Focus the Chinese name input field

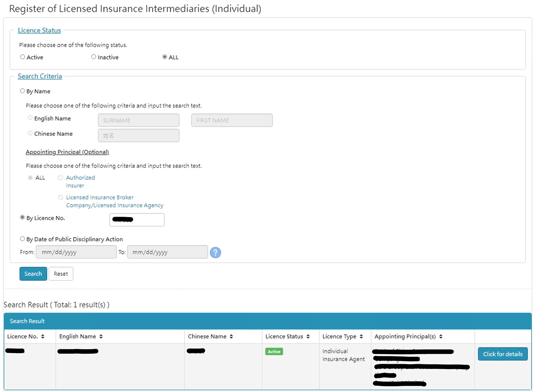pyautogui.click(x=138, y=136)
